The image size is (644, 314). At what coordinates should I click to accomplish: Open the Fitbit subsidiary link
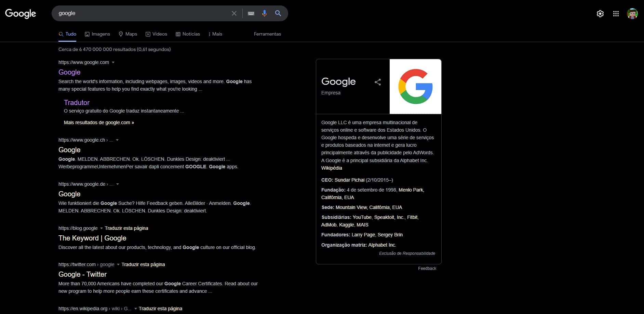tap(412, 217)
